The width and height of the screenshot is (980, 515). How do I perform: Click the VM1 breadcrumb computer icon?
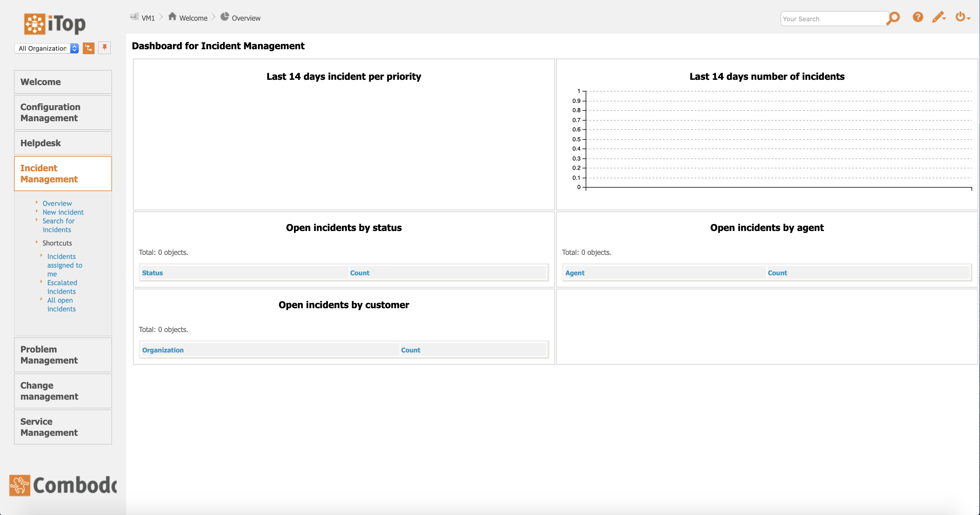tap(134, 17)
